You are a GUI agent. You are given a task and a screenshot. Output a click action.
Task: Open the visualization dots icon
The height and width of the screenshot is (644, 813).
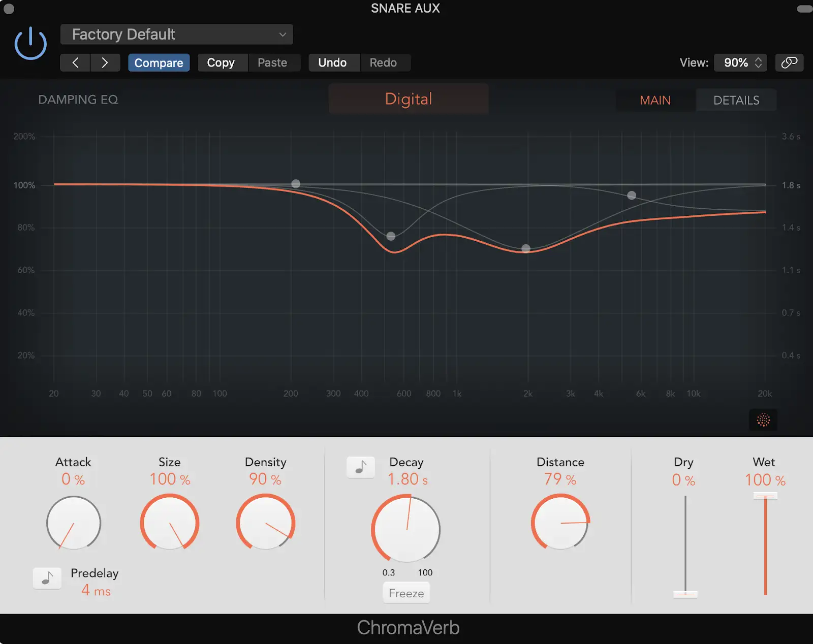(763, 420)
